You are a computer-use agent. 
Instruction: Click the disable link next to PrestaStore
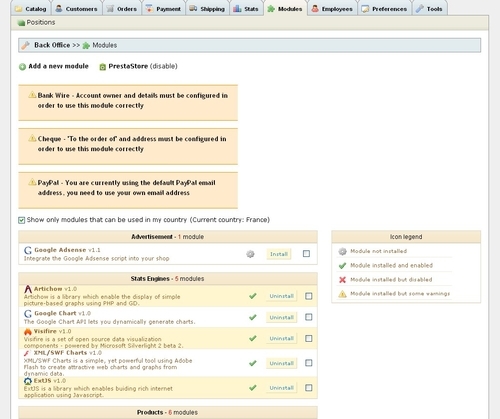pyautogui.click(x=164, y=66)
